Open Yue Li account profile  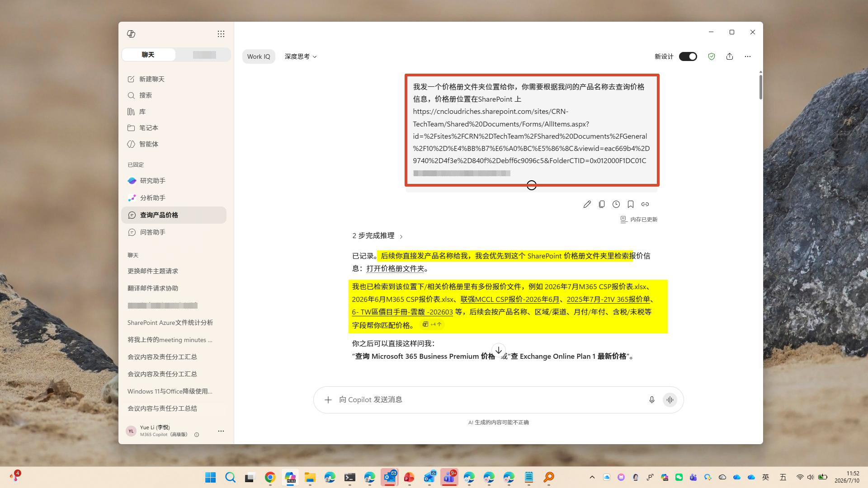[156, 431]
